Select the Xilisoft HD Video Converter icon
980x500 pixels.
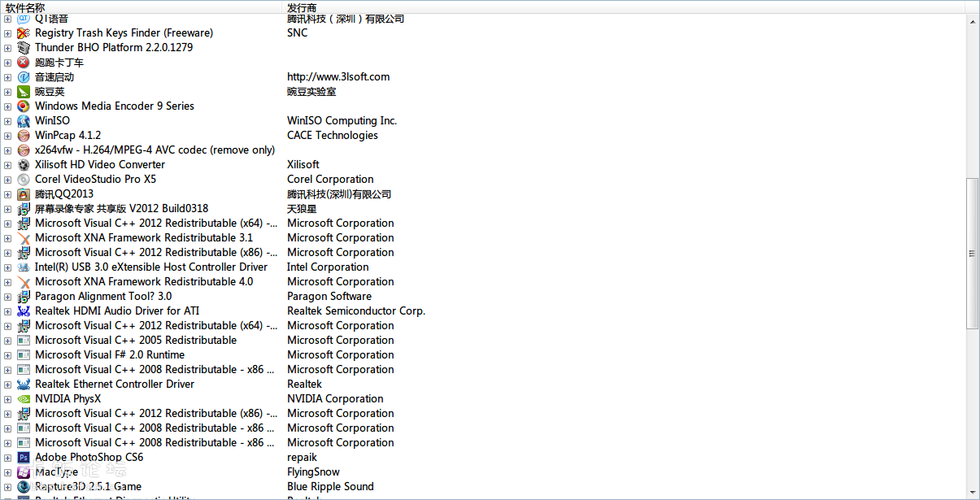point(24,165)
